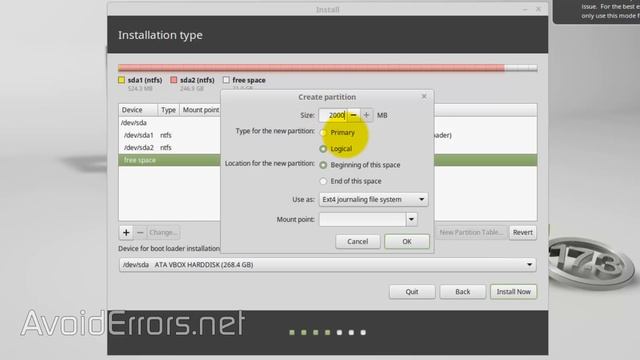640x360 pixels.
Task: Click the free space legend swatch
Action: coord(226,80)
